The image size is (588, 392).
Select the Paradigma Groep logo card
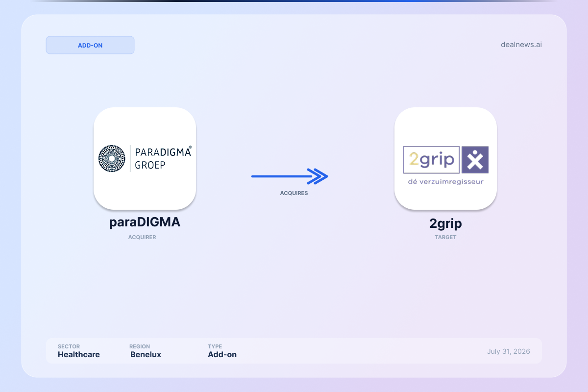(x=145, y=158)
